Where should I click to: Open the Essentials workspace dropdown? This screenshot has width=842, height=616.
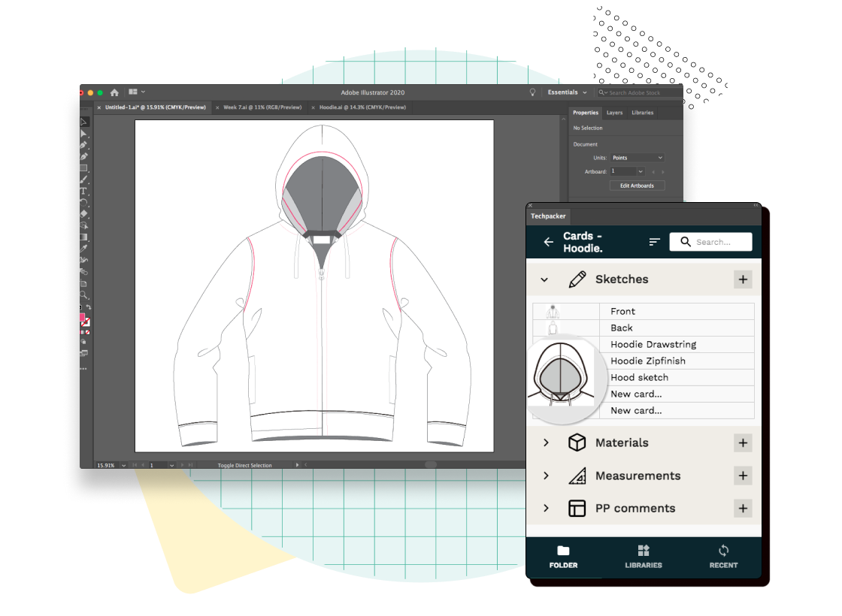pos(568,92)
